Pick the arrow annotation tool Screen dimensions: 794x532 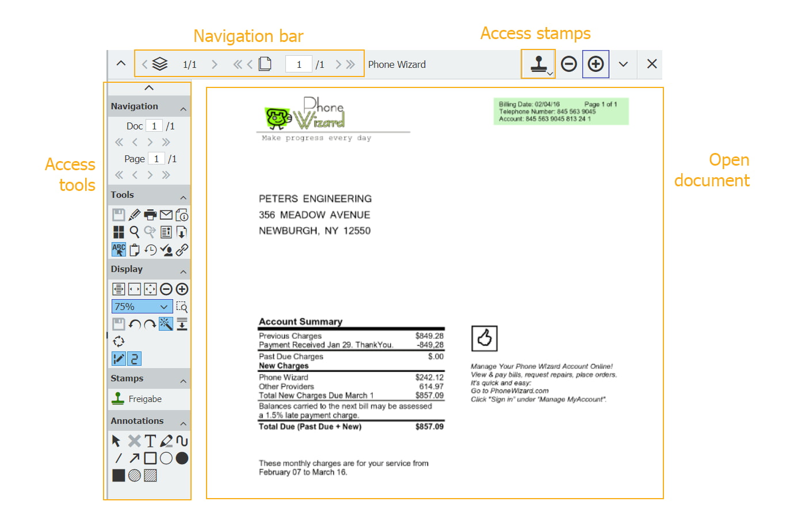tap(135, 458)
